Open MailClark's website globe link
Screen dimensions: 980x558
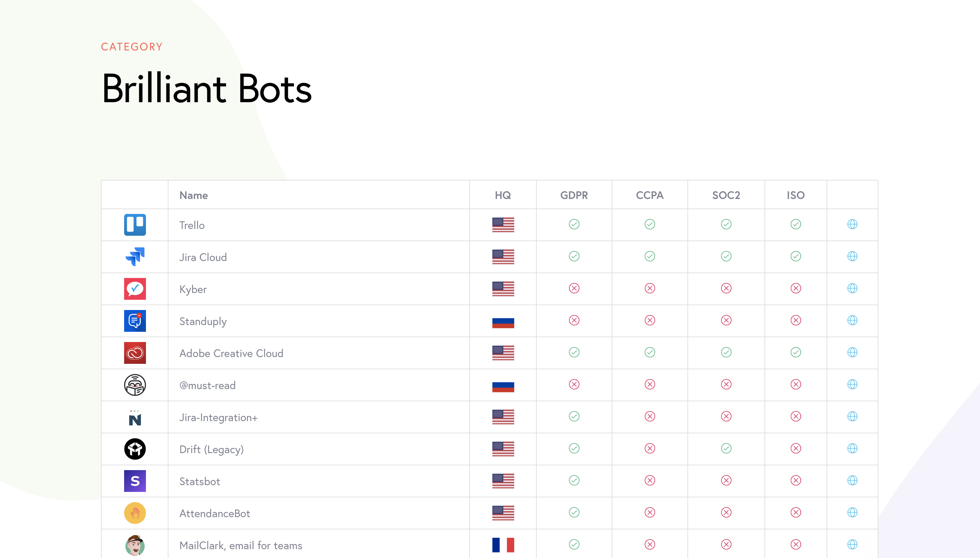852,544
